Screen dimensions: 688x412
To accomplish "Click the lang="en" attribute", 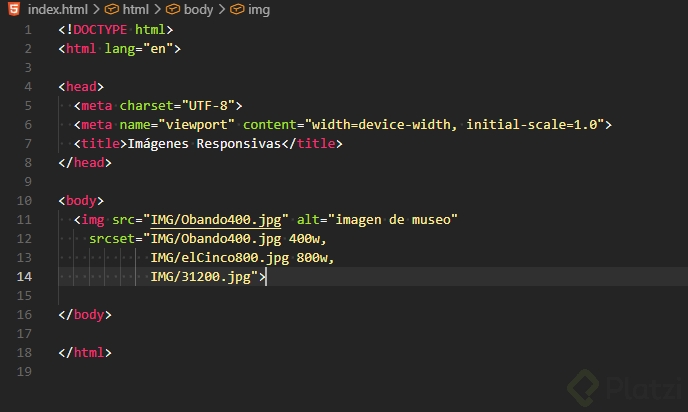I will [139, 49].
